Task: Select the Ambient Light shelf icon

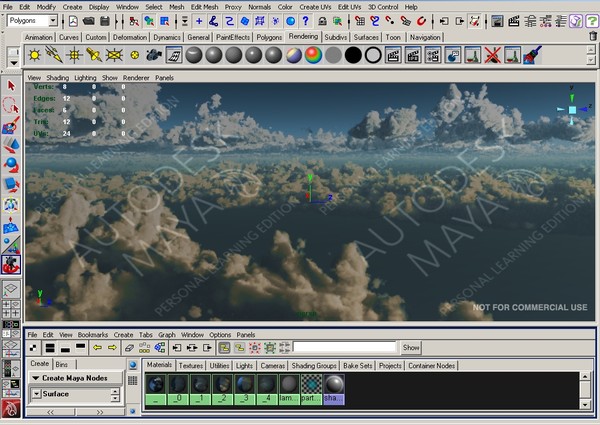Action: [x=34, y=55]
